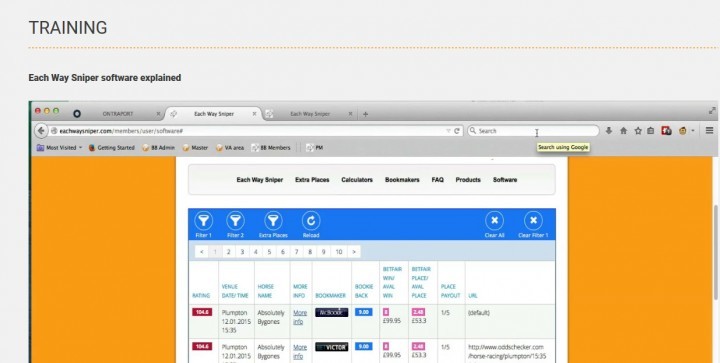720x363 pixels.
Task: Select page 5 in pagination
Action: pos(269,252)
